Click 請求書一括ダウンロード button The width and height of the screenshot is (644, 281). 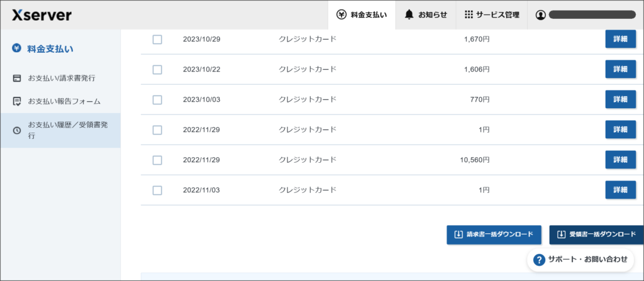click(x=494, y=235)
